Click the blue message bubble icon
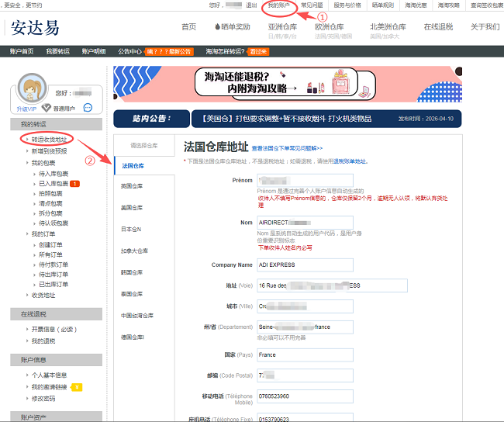The image size is (504, 422). click(88, 108)
